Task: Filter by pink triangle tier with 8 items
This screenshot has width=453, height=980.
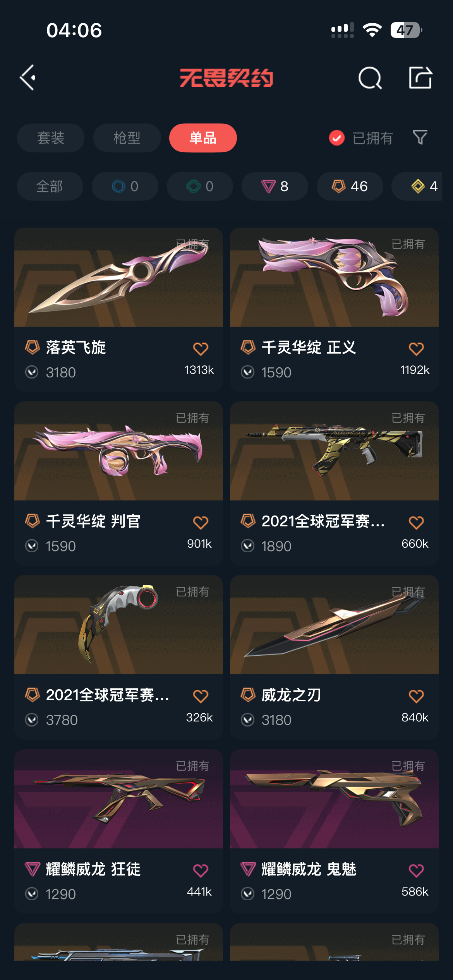Action: pos(275,186)
